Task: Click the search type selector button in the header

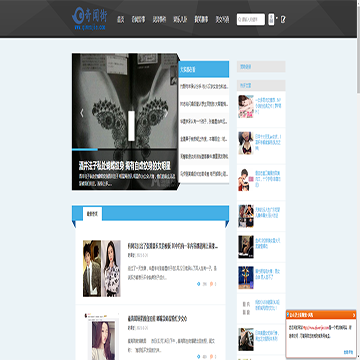Action: pyautogui.click(x=271, y=19)
